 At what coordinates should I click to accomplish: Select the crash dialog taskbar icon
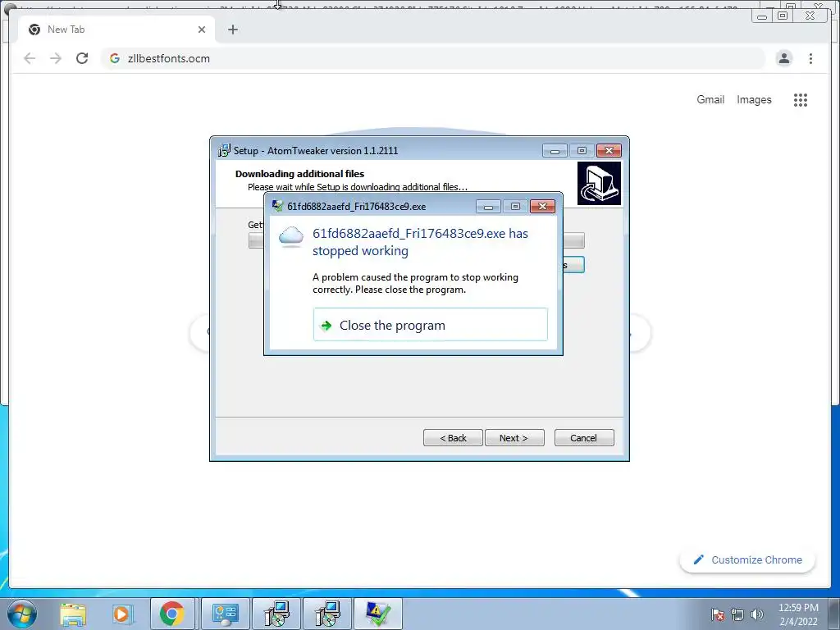pos(378,614)
